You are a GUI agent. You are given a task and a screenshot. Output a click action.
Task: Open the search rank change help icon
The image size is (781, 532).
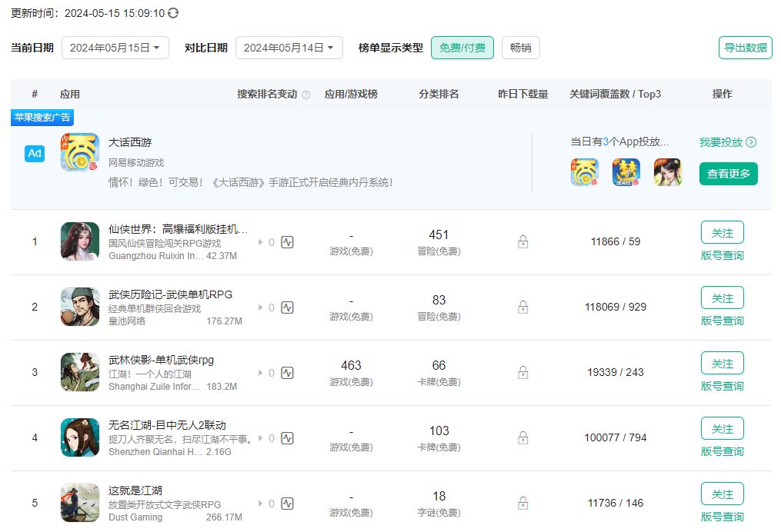point(306,95)
